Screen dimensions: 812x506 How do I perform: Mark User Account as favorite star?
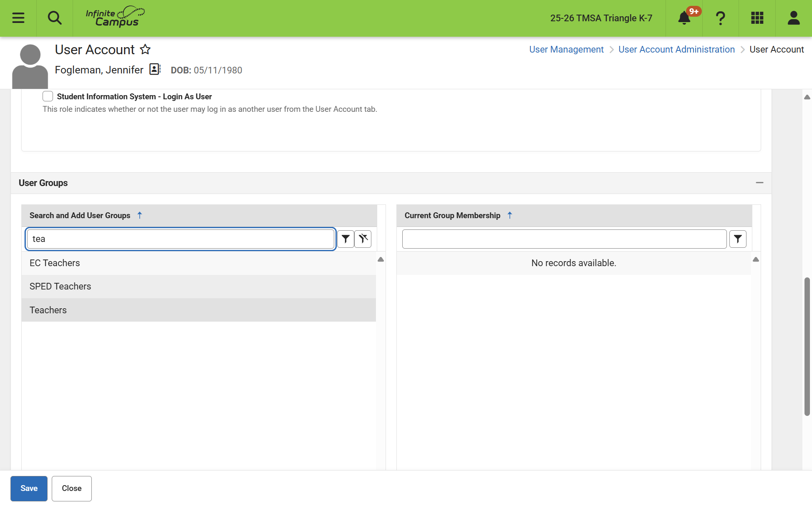click(x=145, y=49)
